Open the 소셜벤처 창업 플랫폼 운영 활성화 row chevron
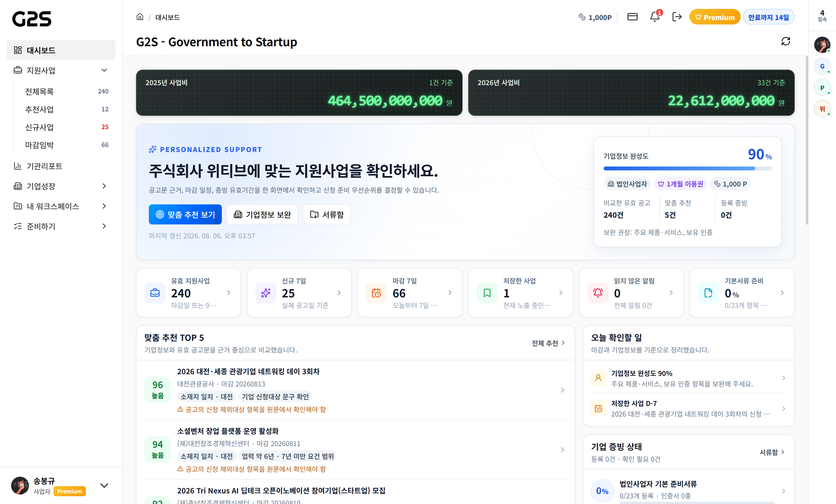The image size is (836, 504). click(563, 450)
